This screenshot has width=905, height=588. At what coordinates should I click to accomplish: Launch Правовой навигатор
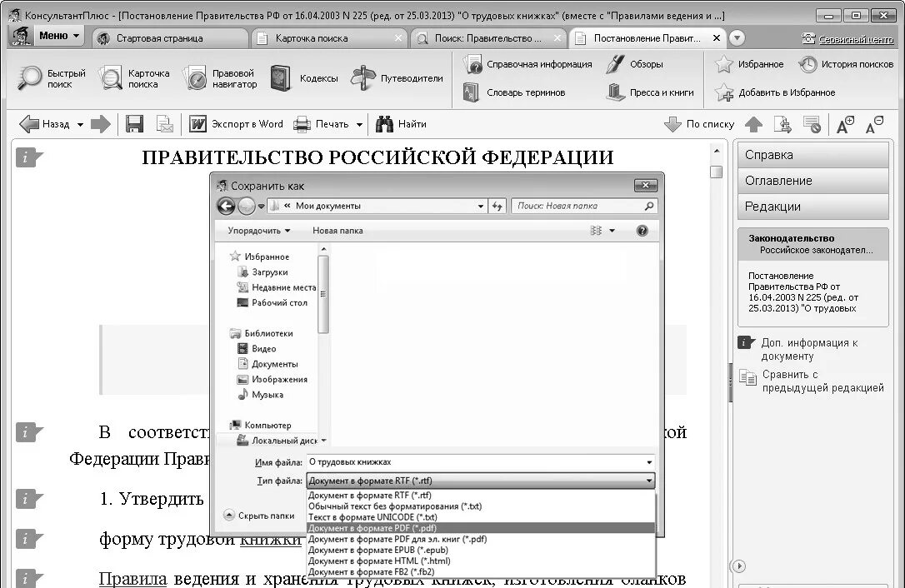220,78
